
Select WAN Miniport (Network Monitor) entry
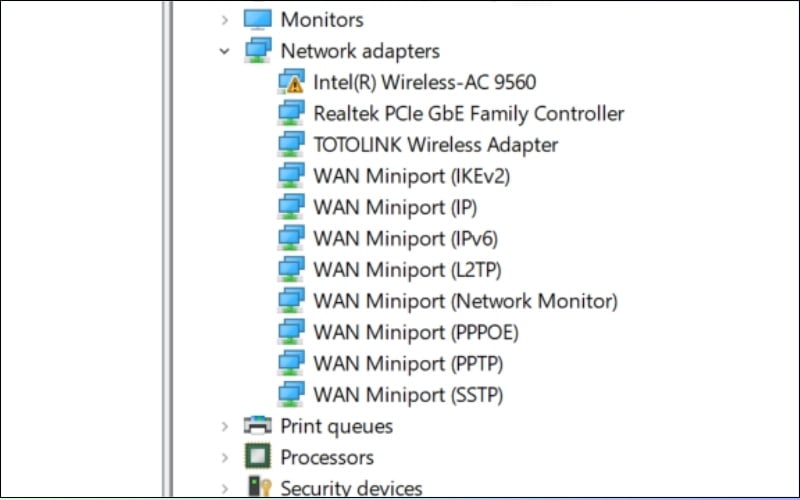(465, 301)
